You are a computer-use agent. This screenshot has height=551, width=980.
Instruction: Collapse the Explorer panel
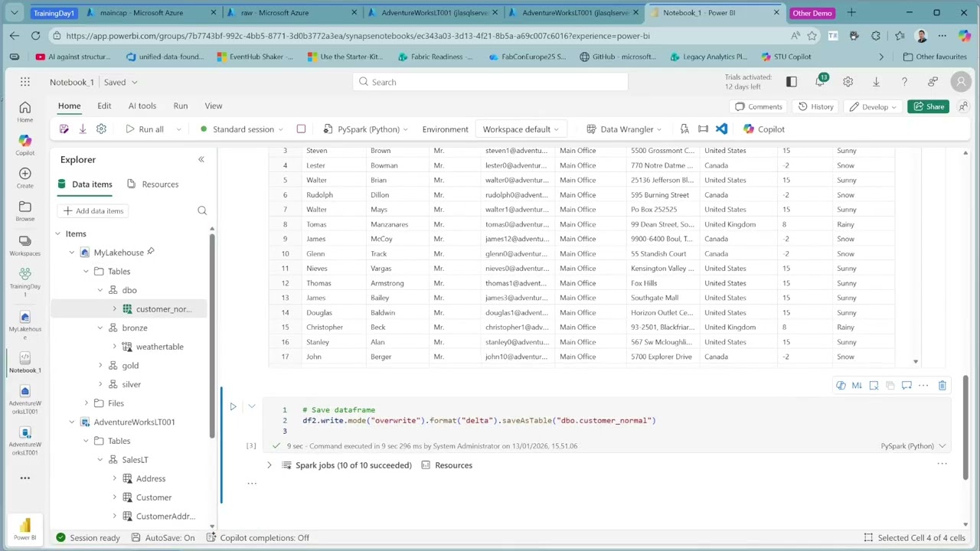(201, 159)
